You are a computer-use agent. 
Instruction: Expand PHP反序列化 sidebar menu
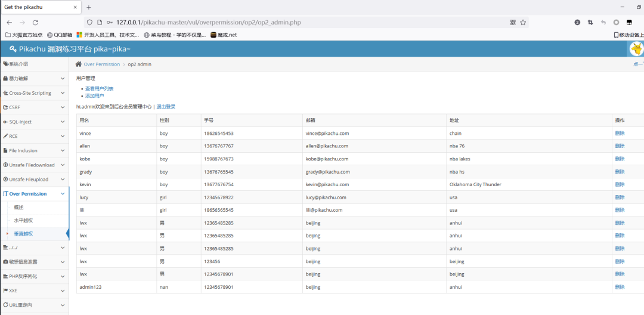pos(35,276)
